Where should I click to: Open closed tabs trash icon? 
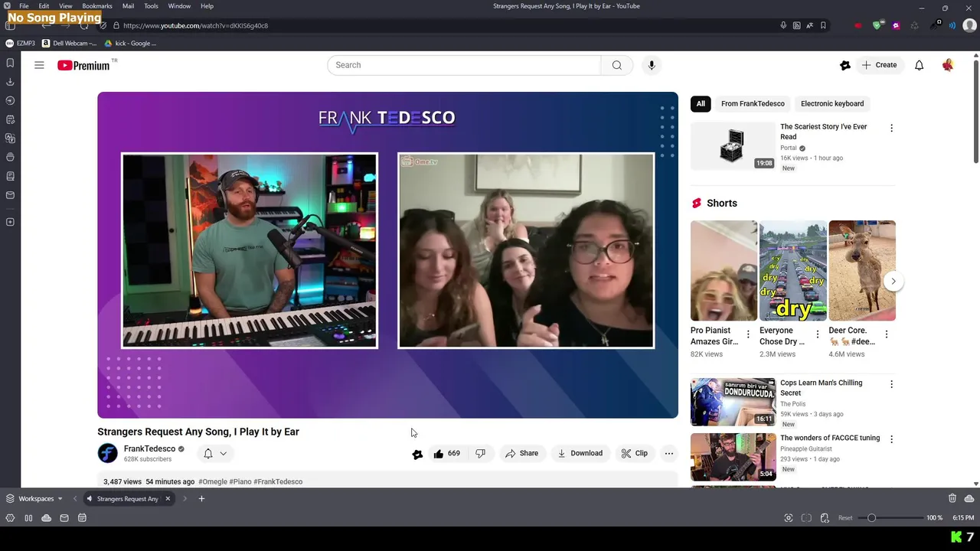click(x=952, y=498)
